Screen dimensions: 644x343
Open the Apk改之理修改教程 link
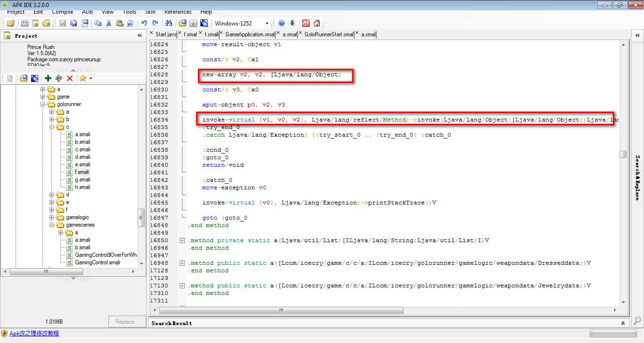tap(34, 333)
